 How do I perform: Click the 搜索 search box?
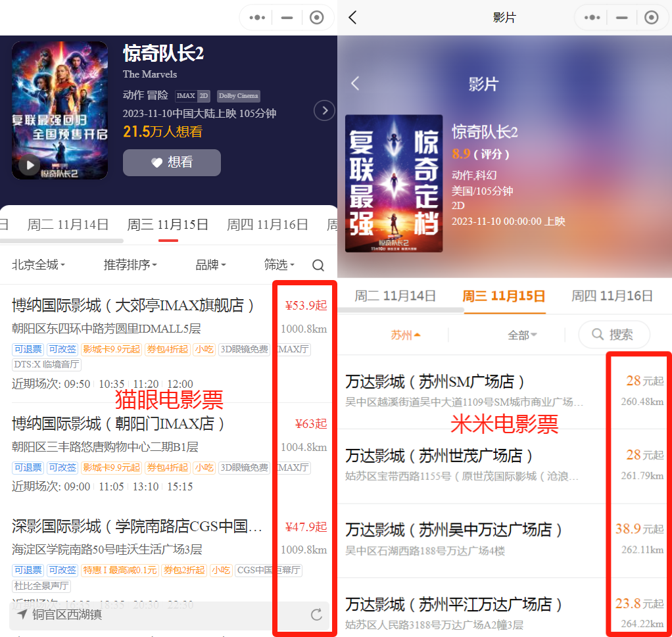pyautogui.click(x=613, y=335)
